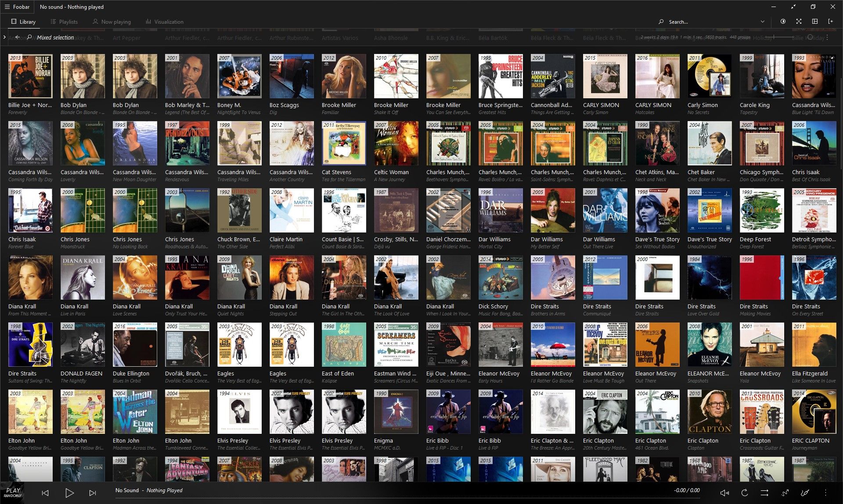Click the Eric Bibb Live à FIP - Disc 1 text

coord(444,448)
